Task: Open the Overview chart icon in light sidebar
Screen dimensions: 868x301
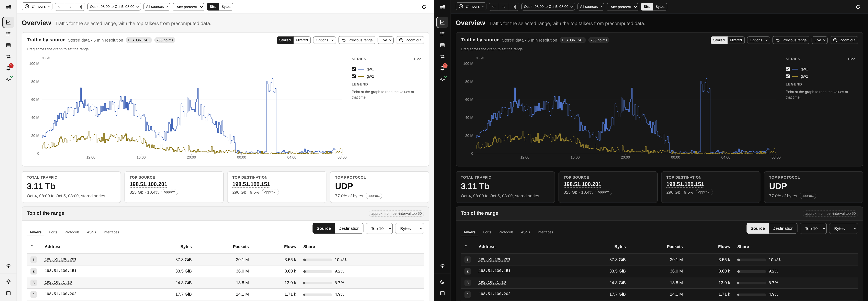Action: coord(8,22)
